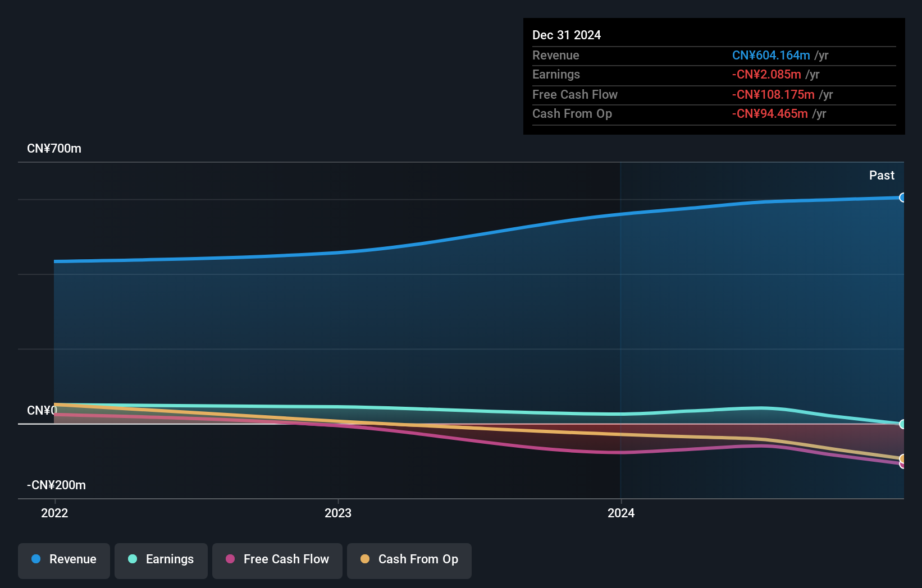This screenshot has width=922, height=588.
Task: Click the 2023 x-axis label
Action: pos(338,513)
